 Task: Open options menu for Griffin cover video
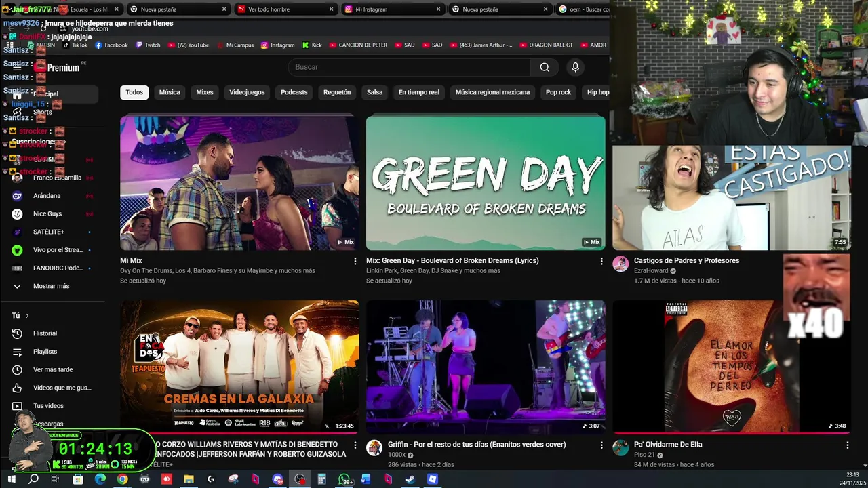click(x=601, y=445)
